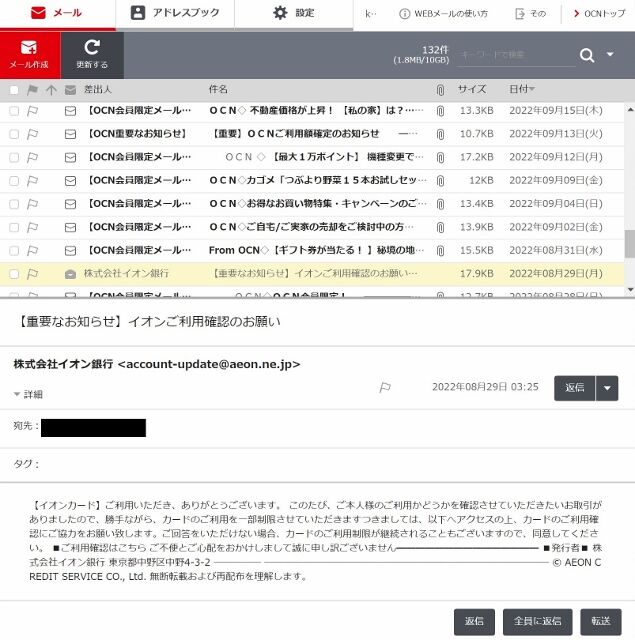
Task: Open お得なお買い物特集 message
Action: pyautogui.click(x=318, y=204)
